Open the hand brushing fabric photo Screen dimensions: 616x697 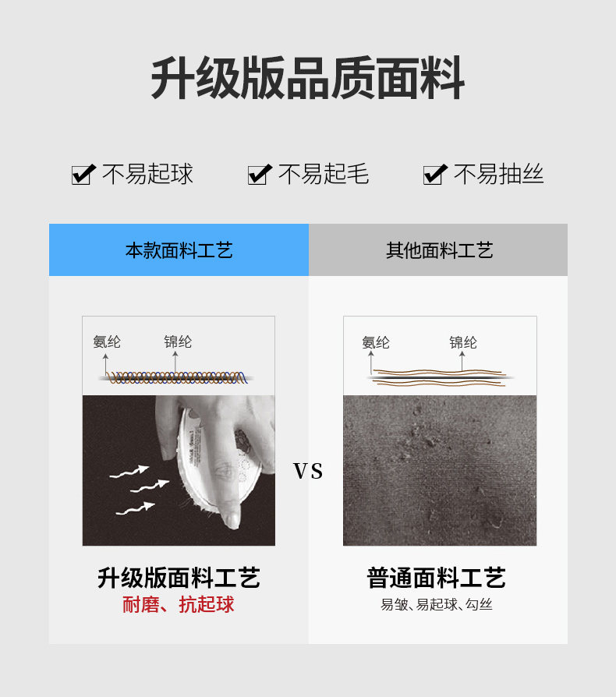pyautogui.click(x=179, y=470)
